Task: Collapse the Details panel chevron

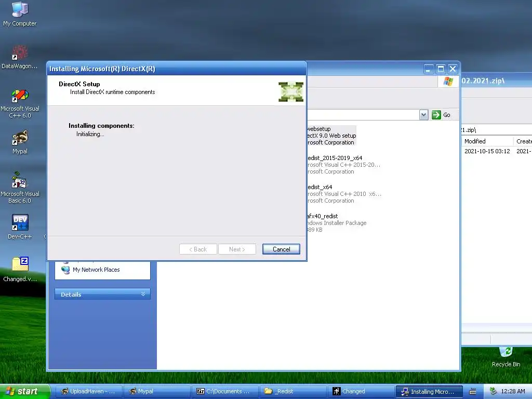Action: tap(143, 294)
